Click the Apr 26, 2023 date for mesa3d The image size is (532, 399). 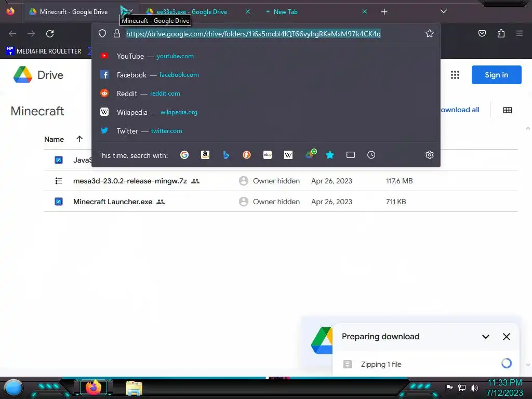tap(331, 181)
